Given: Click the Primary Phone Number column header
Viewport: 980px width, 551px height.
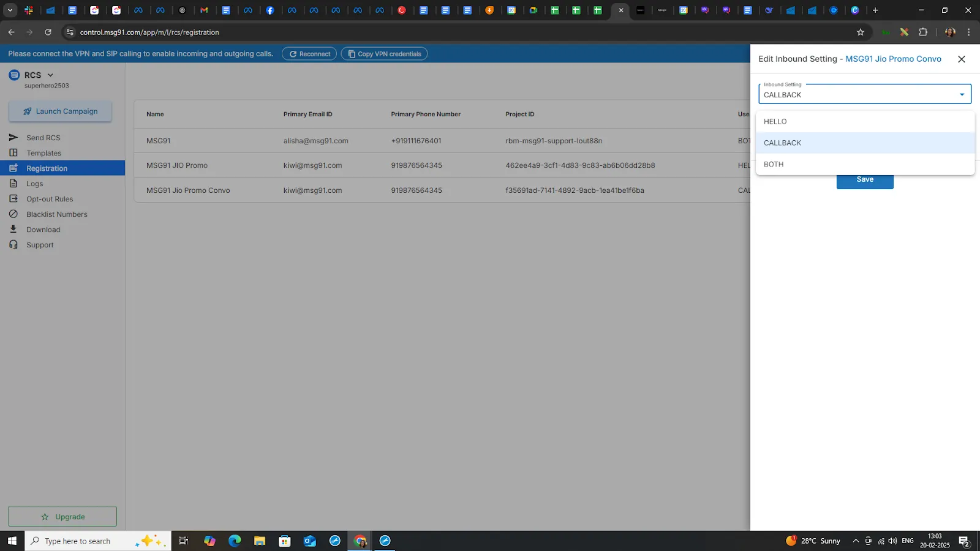Looking at the screenshot, I should [426, 114].
